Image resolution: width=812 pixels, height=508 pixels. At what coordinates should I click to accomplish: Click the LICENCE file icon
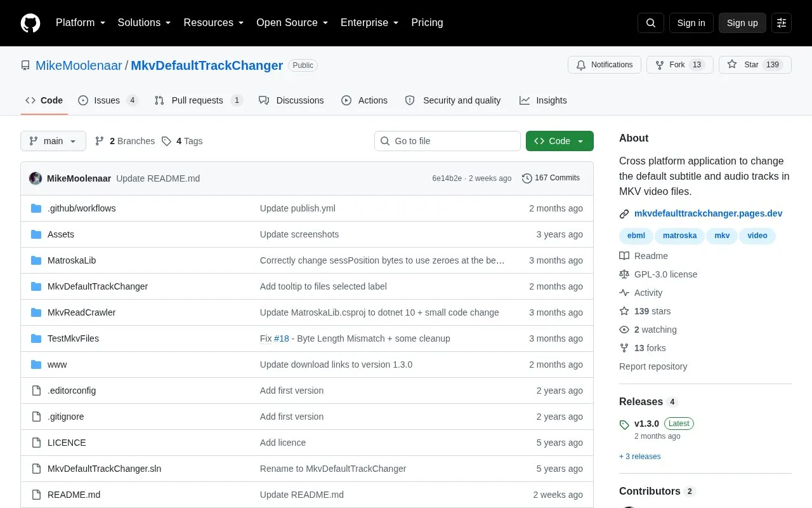[36, 443]
